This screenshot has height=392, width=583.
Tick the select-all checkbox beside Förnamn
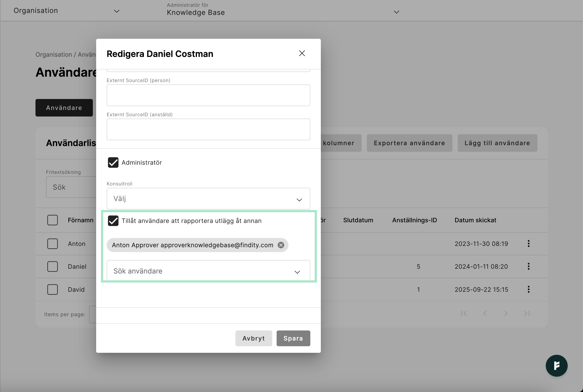coord(53,220)
